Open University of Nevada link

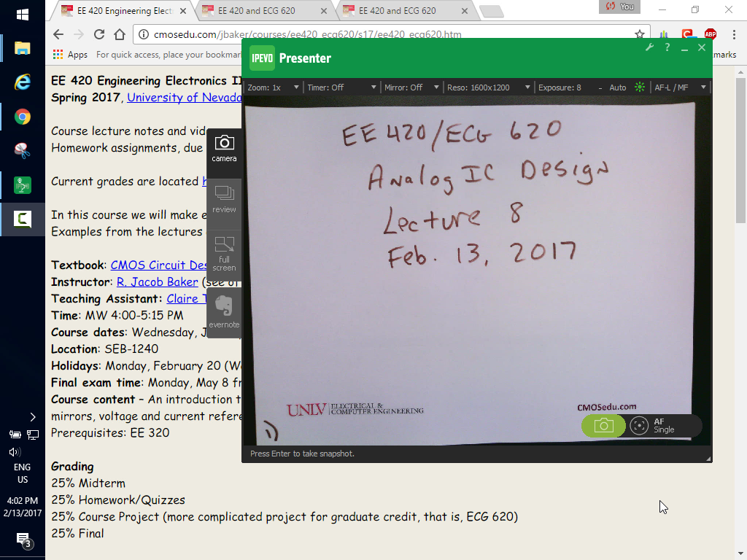pos(184,98)
